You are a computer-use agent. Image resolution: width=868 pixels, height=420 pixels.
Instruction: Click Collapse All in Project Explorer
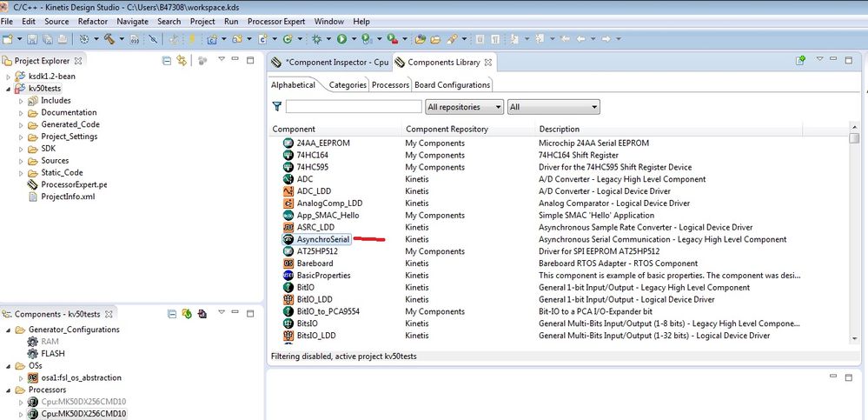(166, 60)
